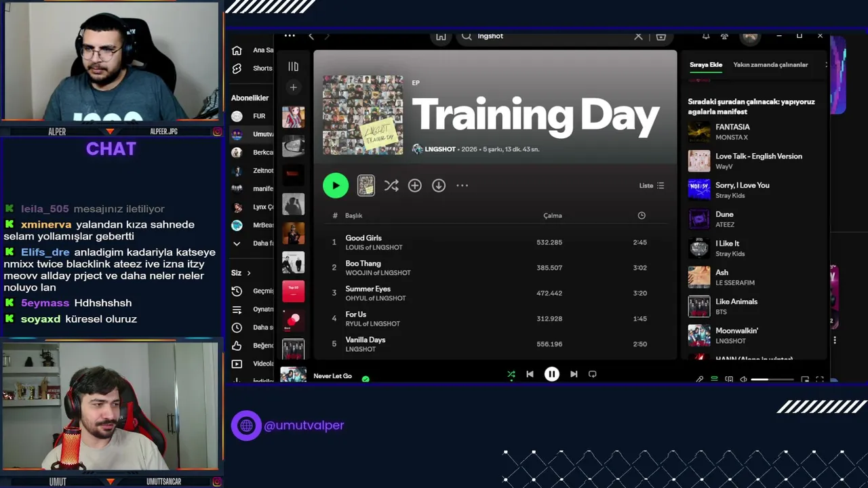Open LNGSHOT artist link under EP title
The width and height of the screenshot is (868, 488).
pos(440,149)
